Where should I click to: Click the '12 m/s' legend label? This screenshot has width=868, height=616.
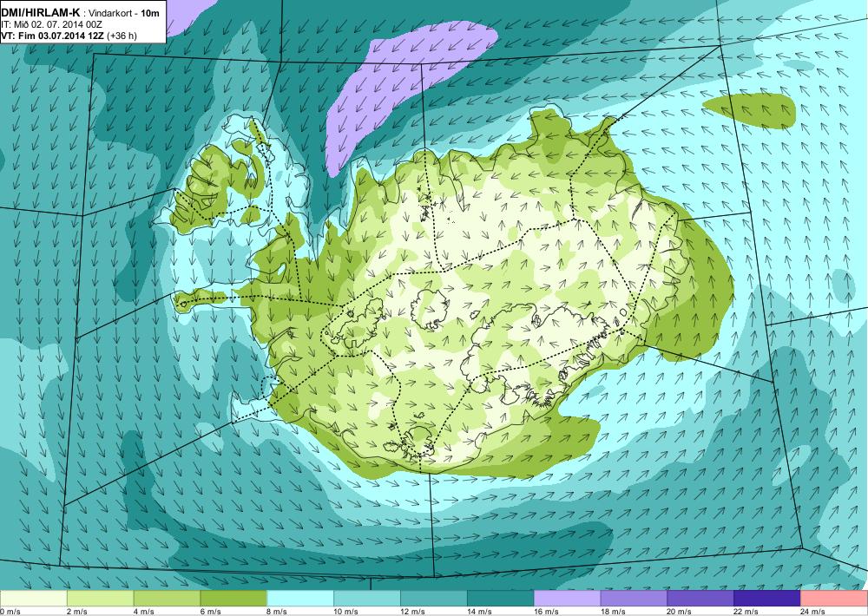(x=413, y=612)
